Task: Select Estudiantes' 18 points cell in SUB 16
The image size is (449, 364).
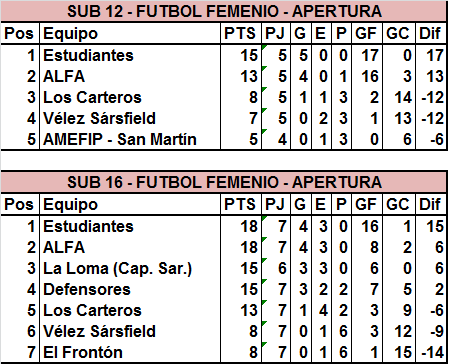Action: 241,226
